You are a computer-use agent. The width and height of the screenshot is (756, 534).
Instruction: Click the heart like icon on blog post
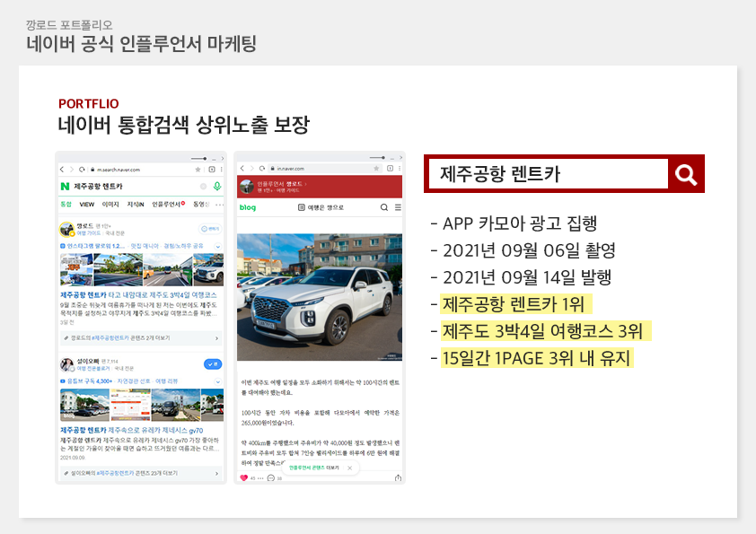pos(243,477)
